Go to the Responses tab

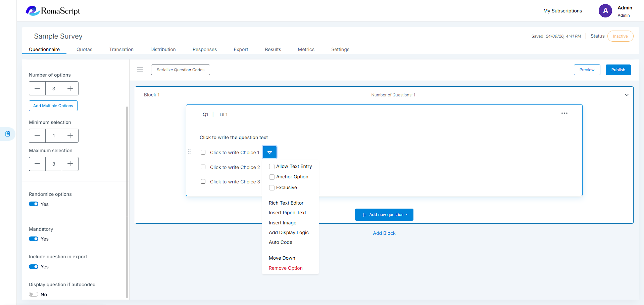pos(205,49)
